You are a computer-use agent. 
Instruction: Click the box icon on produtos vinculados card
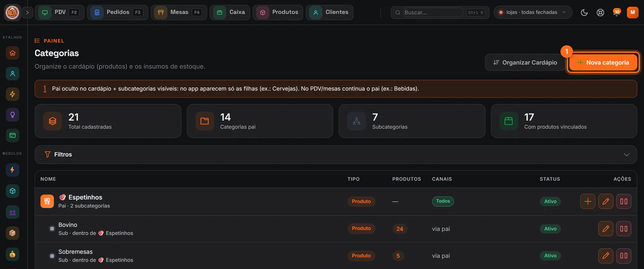[508, 121]
